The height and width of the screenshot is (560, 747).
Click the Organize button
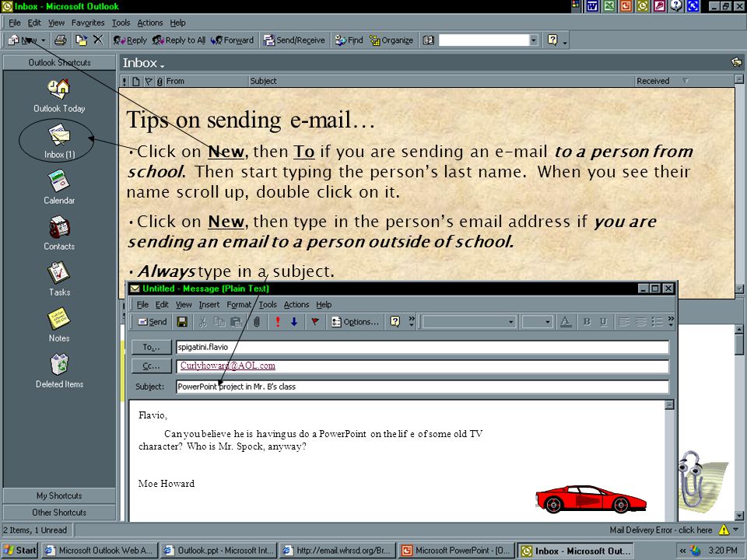click(391, 40)
